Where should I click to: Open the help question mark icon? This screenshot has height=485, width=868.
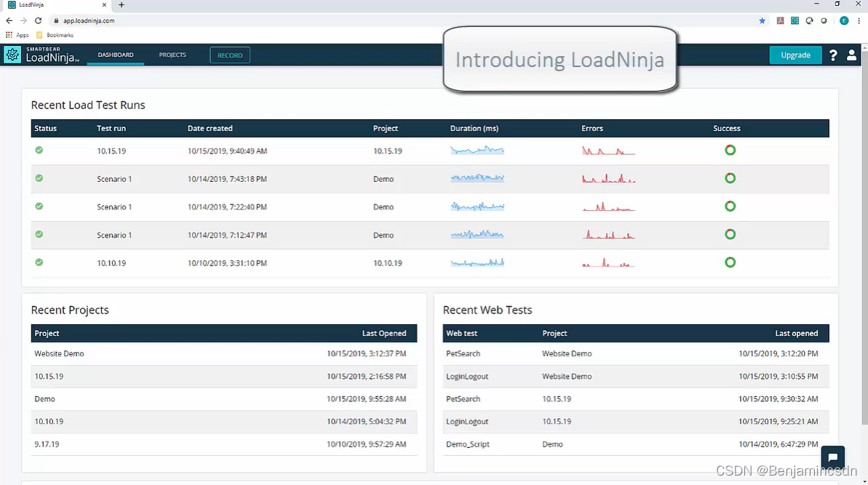click(832, 55)
